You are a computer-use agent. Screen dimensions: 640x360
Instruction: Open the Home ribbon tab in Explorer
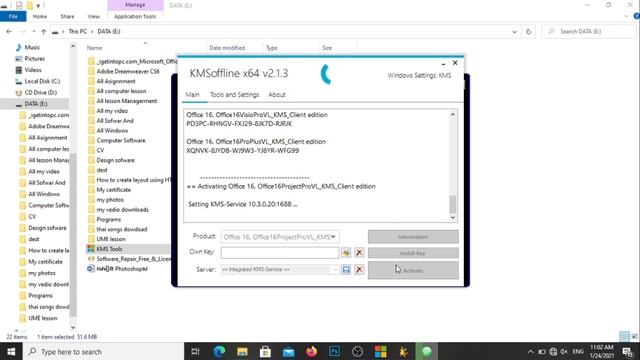point(40,16)
